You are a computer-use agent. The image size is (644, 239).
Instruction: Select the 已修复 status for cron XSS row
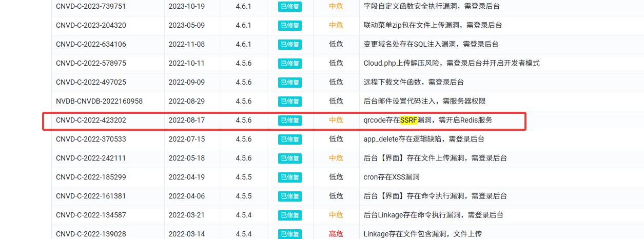click(290, 177)
